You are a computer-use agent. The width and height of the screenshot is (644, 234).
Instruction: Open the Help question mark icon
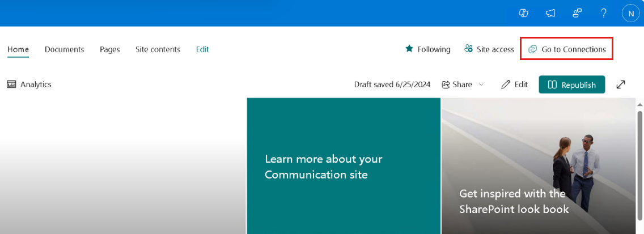pyautogui.click(x=604, y=13)
